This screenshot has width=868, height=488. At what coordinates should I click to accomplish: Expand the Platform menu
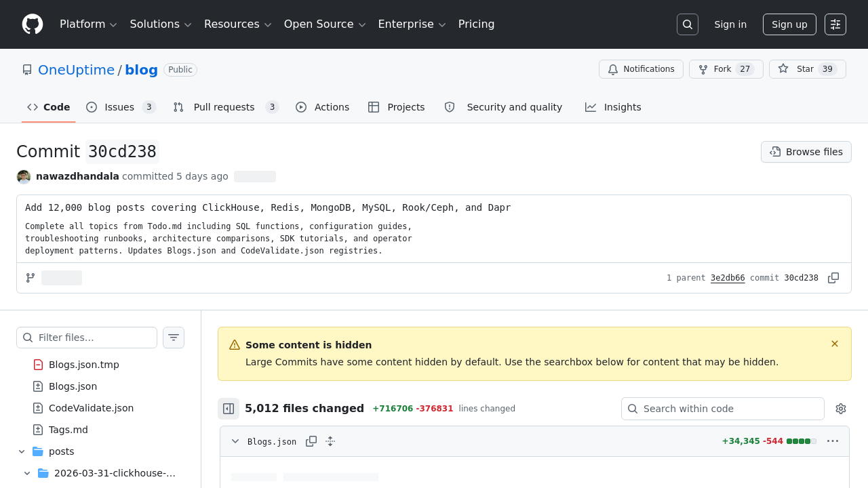point(88,24)
